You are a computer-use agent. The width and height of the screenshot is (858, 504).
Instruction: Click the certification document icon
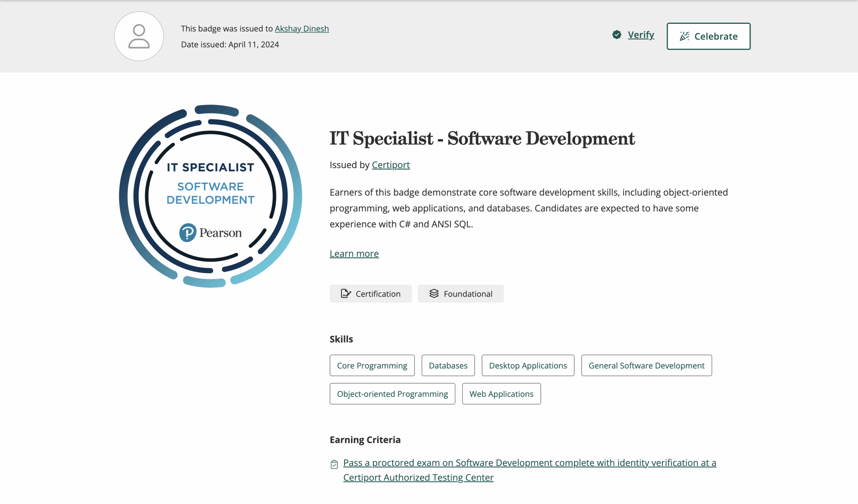pyautogui.click(x=346, y=293)
